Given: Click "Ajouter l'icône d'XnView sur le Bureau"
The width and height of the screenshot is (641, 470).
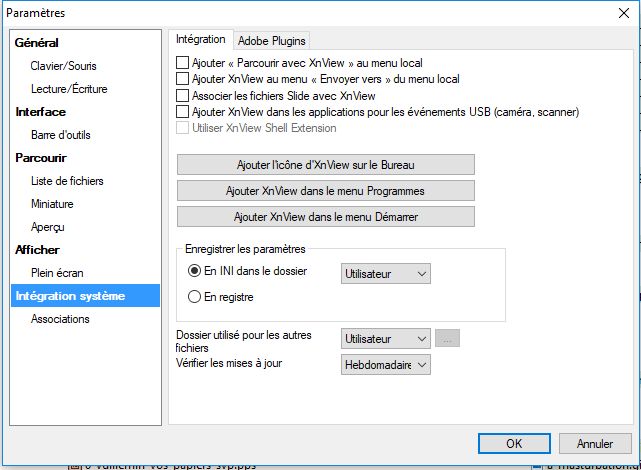Looking at the screenshot, I should pyautogui.click(x=325, y=164).
